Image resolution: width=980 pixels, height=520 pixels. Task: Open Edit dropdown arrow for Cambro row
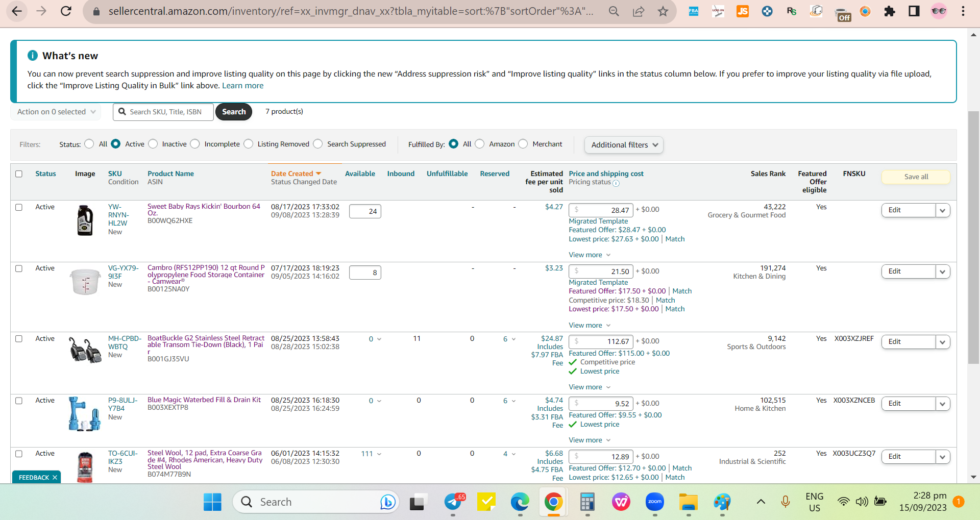pos(943,271)
